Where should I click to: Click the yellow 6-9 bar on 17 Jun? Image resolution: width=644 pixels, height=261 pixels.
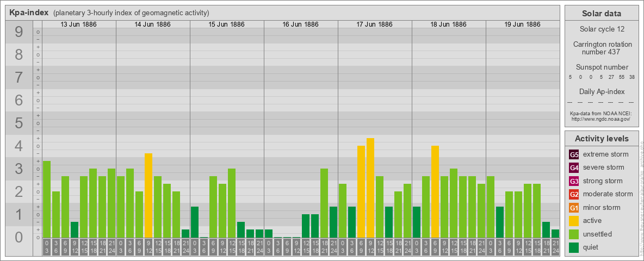(x=361, y=191)
